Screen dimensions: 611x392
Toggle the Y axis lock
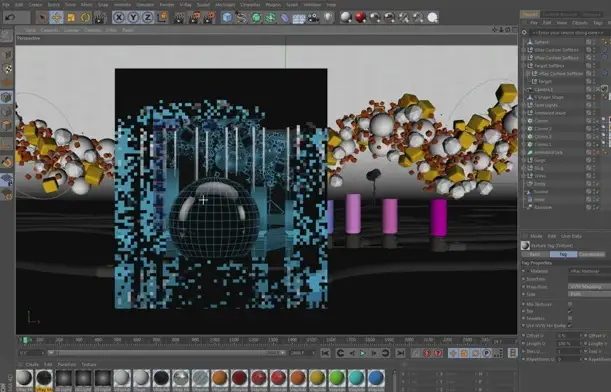[133, 18]
